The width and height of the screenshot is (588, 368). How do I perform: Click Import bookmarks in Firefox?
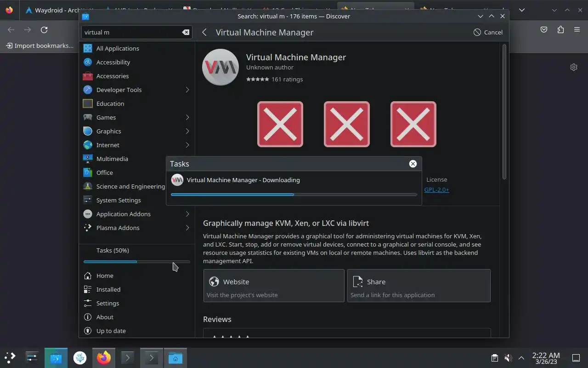[x=40, y=46]
